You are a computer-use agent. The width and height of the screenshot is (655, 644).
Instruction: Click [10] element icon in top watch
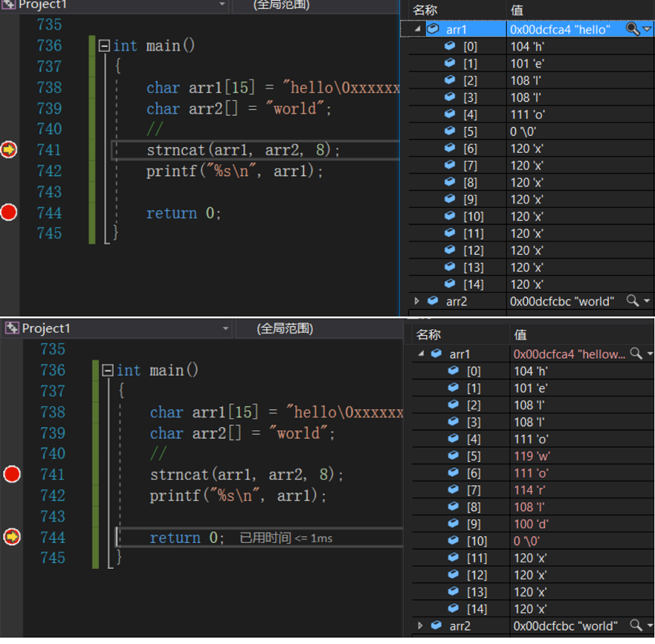pyautogui.click(x=449, y=215)
